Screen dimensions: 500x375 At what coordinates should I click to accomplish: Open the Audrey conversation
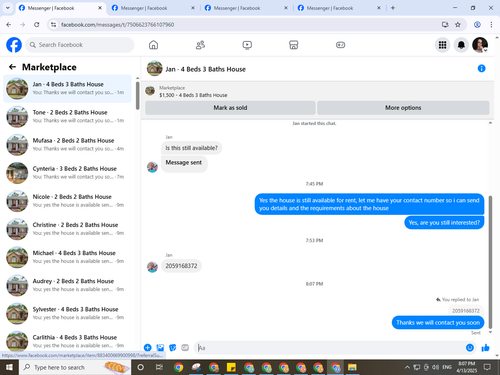[68, 285]
